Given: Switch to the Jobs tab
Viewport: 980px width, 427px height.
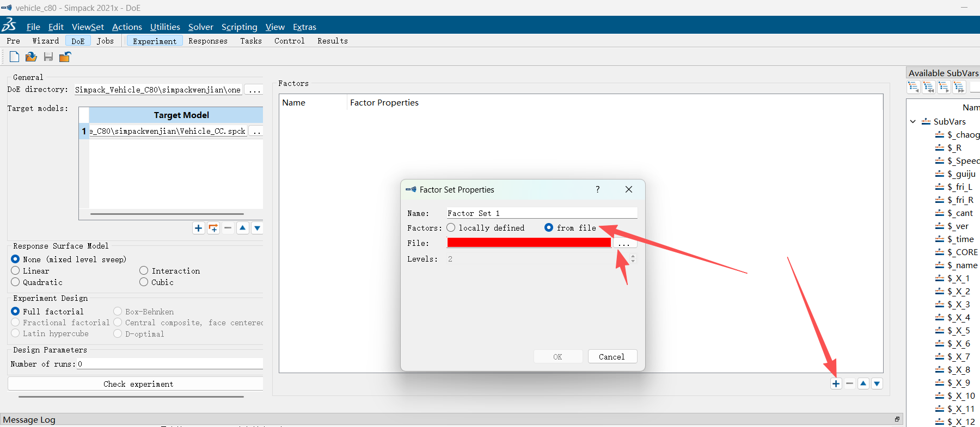Looking at the screenshot, I should click(105, 41).
